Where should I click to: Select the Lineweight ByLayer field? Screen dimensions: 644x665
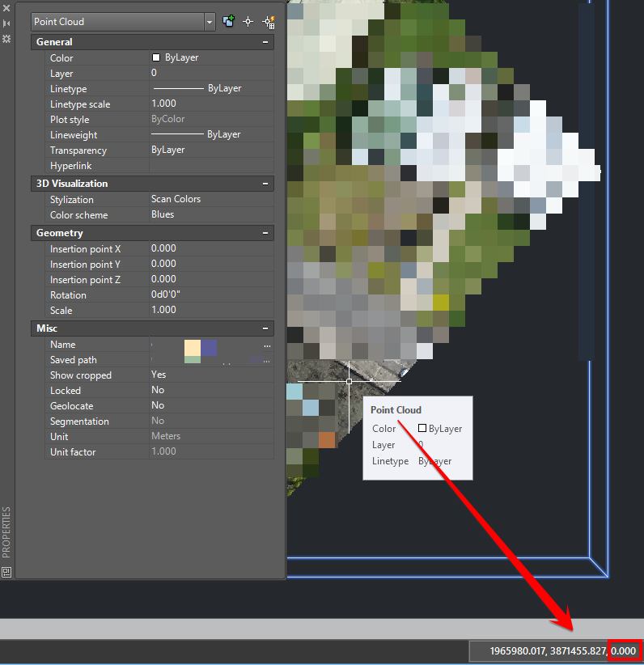tap(211, 134)
